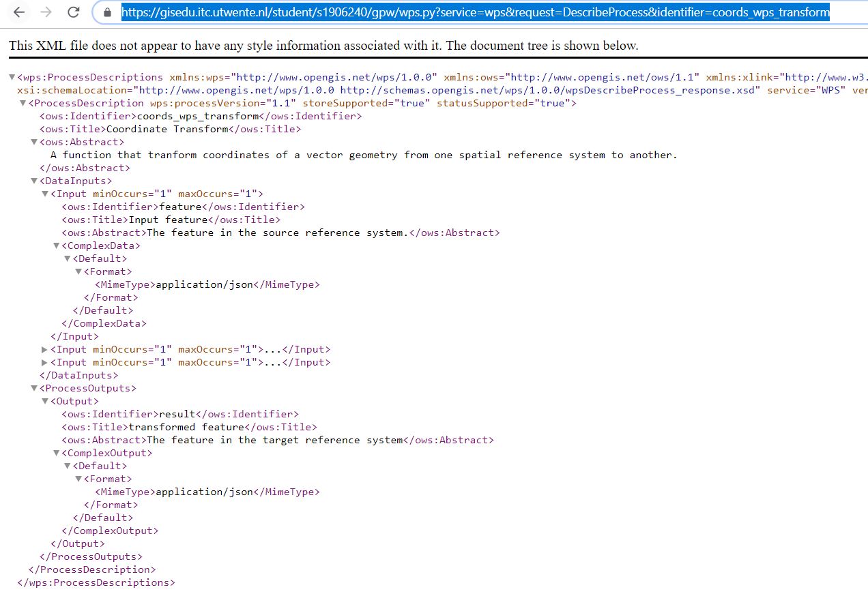Collapse the ComplexData element
Screen dimensions: 868x594
tap(56, 246)
